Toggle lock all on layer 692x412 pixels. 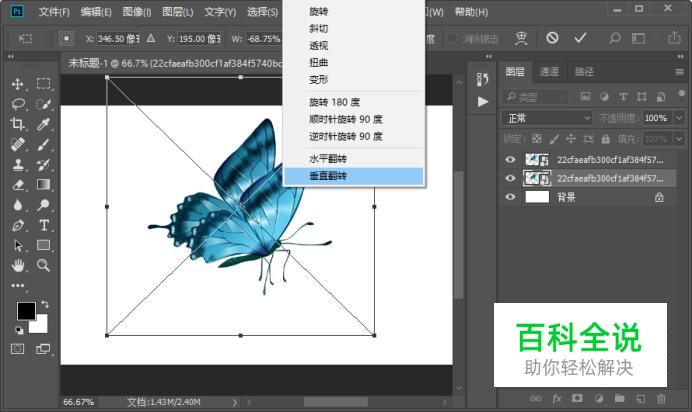pos(606,139)
